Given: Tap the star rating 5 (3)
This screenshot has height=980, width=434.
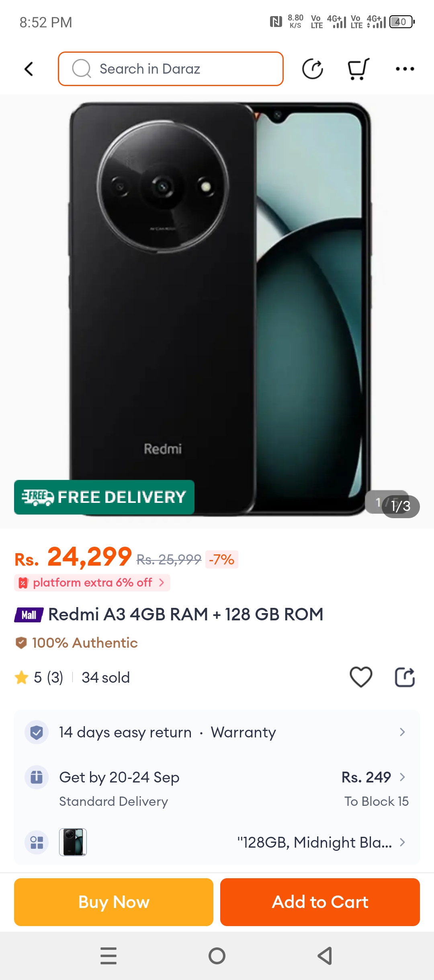Looking at the screenshot, I should pos(39,677).
